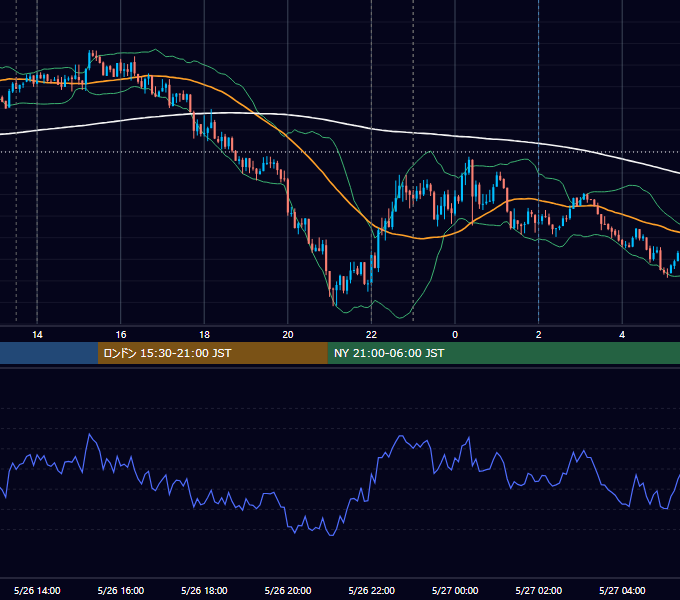Click the blue session bar segment before London

click(x=49, y=353)
